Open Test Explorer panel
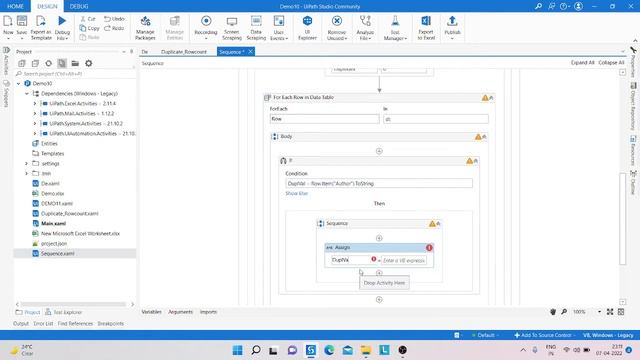640x360 pixels. [64, 312]
